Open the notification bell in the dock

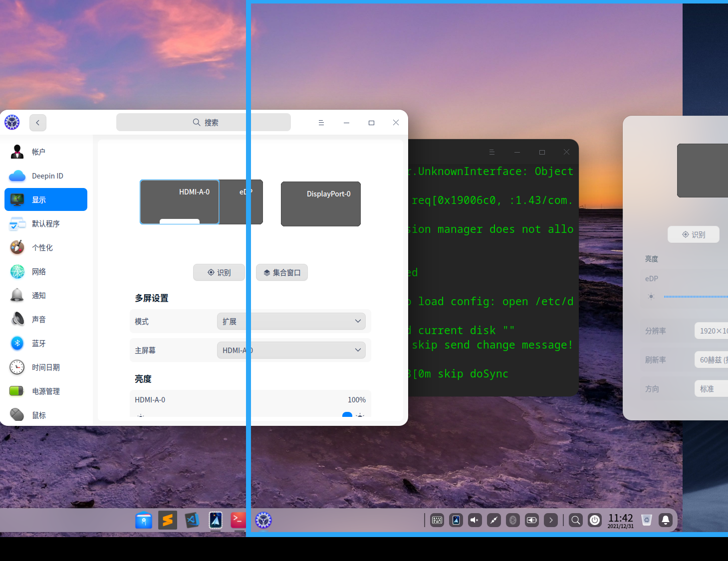(x=666, y=520)
